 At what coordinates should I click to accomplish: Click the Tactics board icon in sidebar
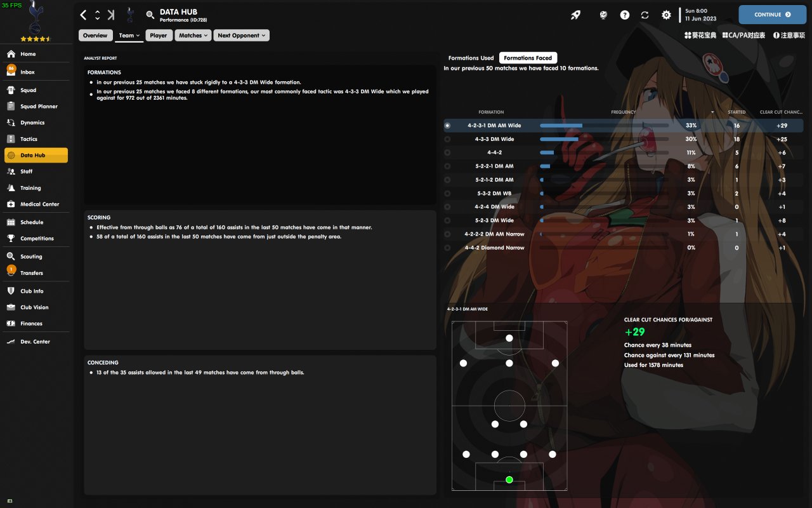tap(11, 139)
